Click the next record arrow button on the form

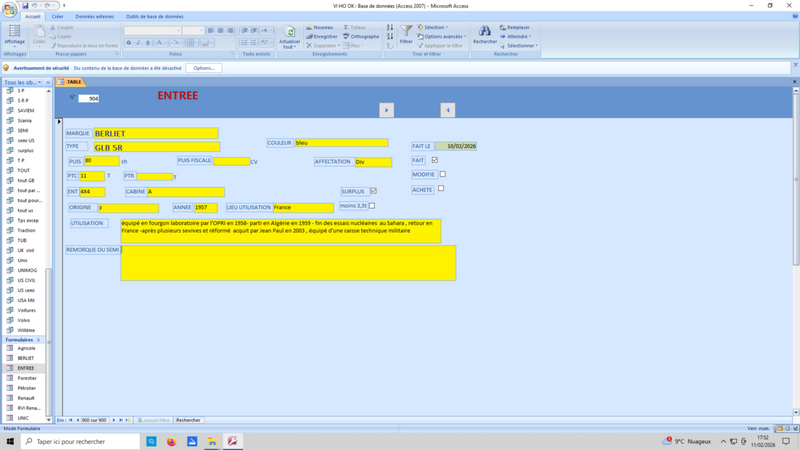coord(387,110)
